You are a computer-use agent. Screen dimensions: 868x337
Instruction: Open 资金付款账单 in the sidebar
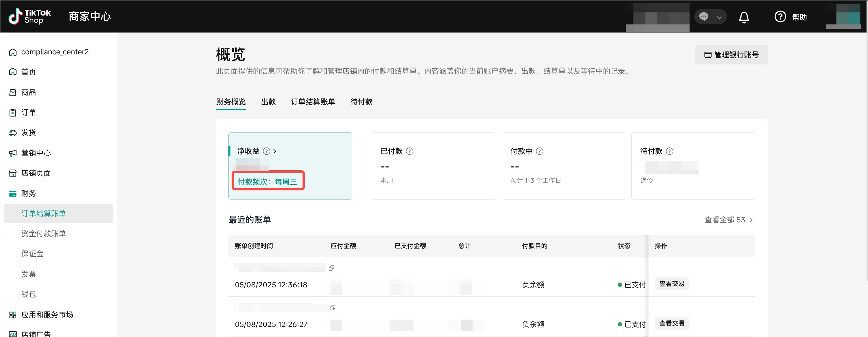click(43, 234)
